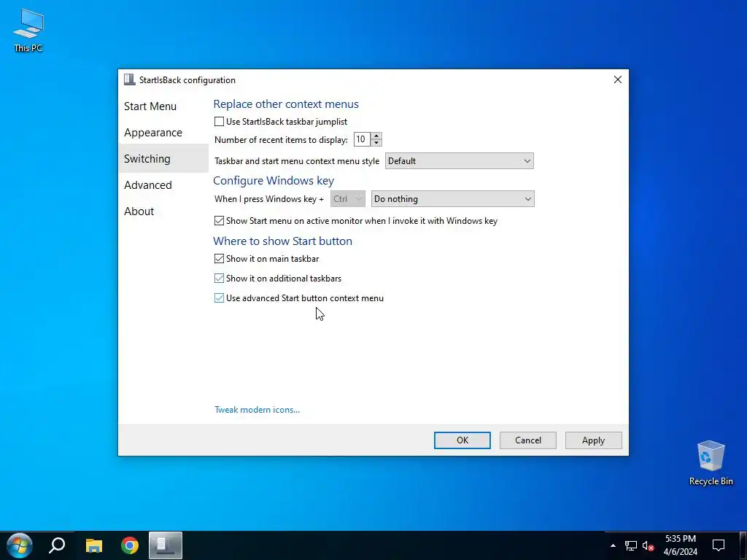747x560 pixels.
Task: Click the Show Desktop strip
Action: click(744, 545)
